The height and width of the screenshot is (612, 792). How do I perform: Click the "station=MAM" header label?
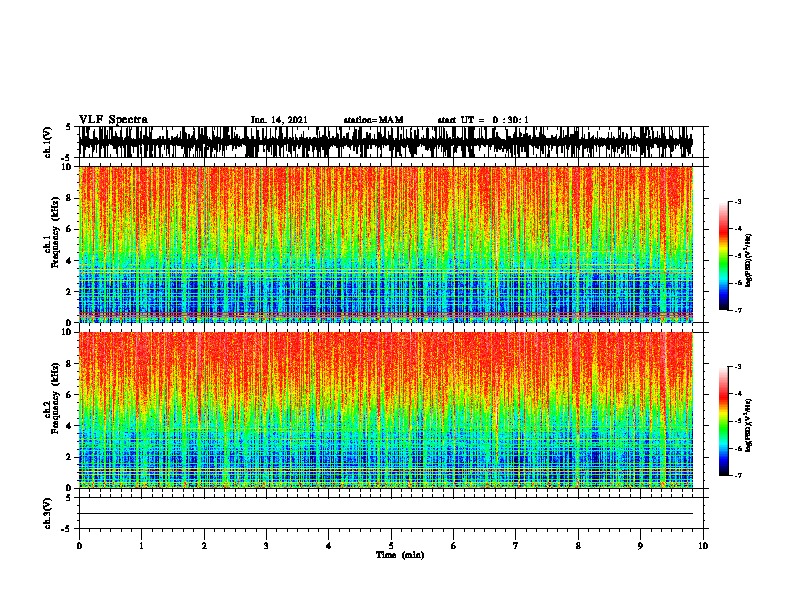click(373, 120)
